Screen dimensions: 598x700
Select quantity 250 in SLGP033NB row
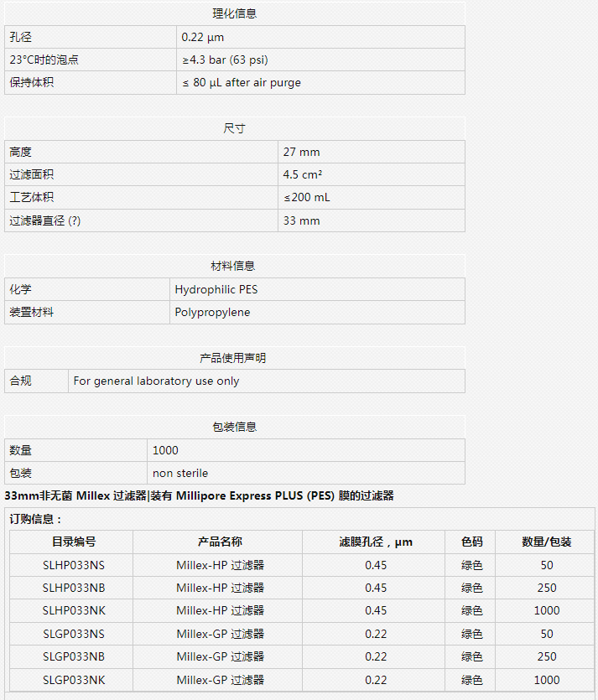[547, 656]
